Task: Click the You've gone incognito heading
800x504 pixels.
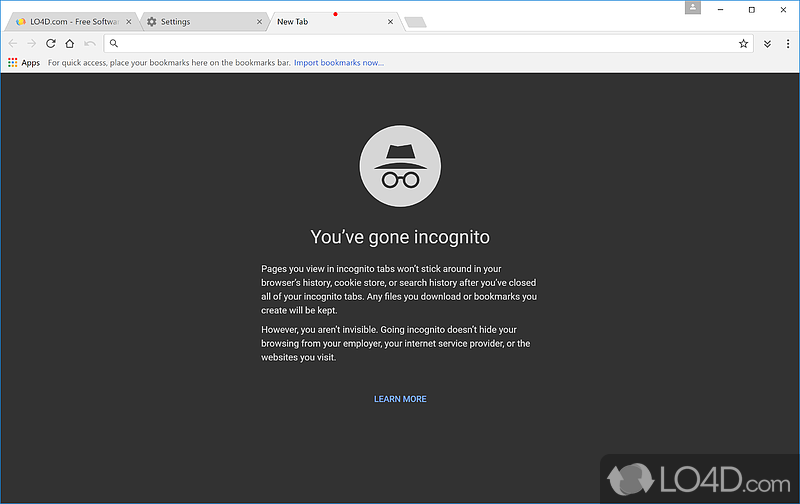Action: [x=400, y=237]
